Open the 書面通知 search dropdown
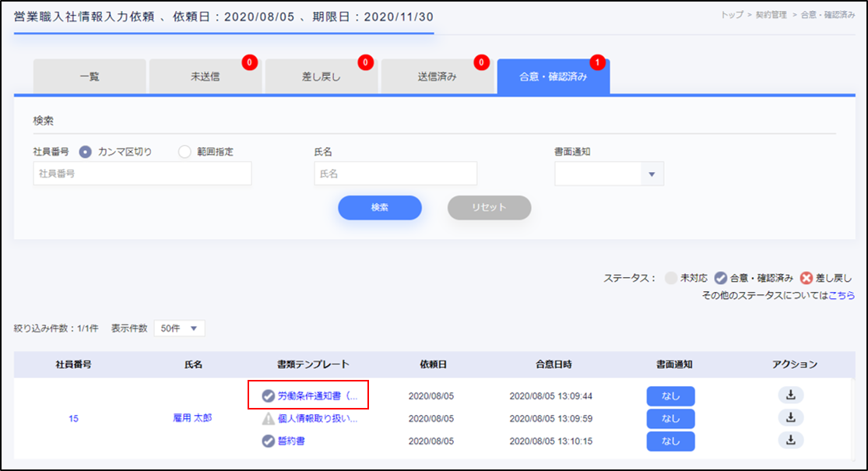868x471 pixels. [x=609, y=174]
